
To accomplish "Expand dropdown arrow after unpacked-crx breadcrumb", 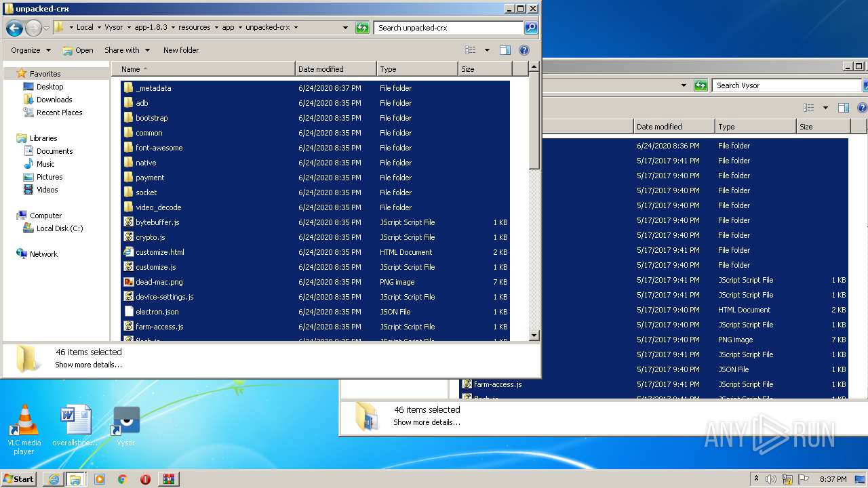I will (x=296, y=28).
